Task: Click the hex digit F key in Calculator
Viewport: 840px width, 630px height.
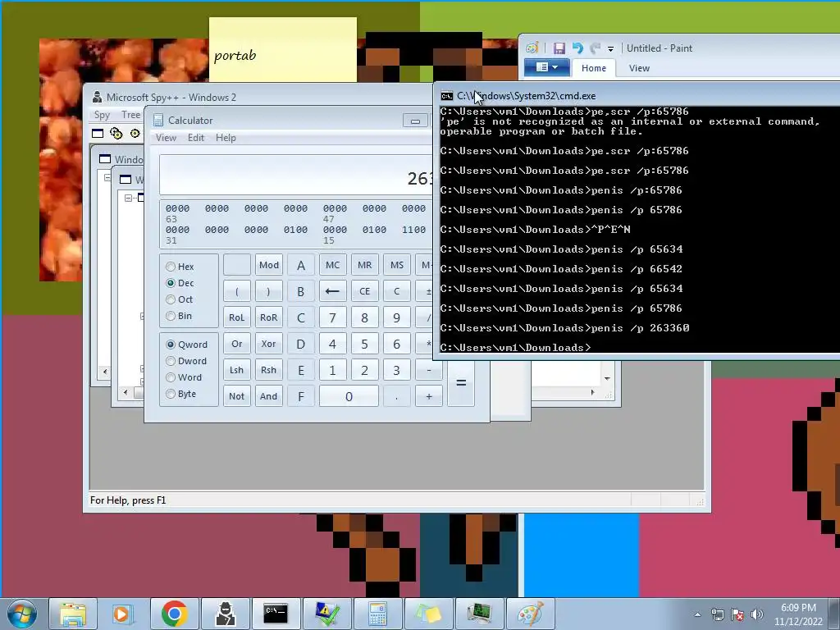Action: click(x=301, y=396)
